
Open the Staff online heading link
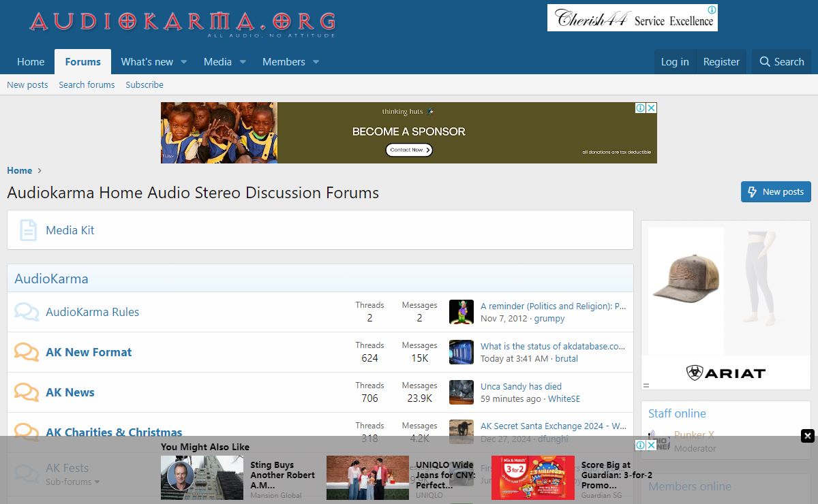[677, 413]
